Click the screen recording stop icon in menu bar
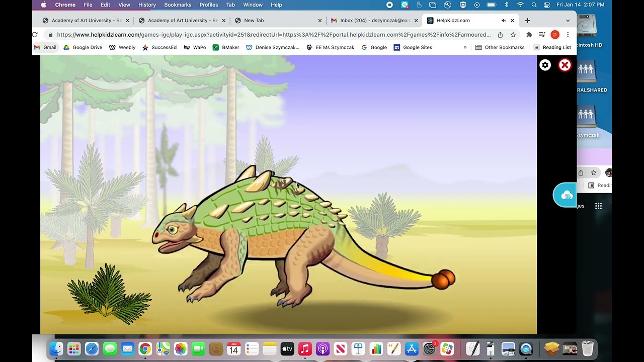644x362 pixels. tap(389, 5)
